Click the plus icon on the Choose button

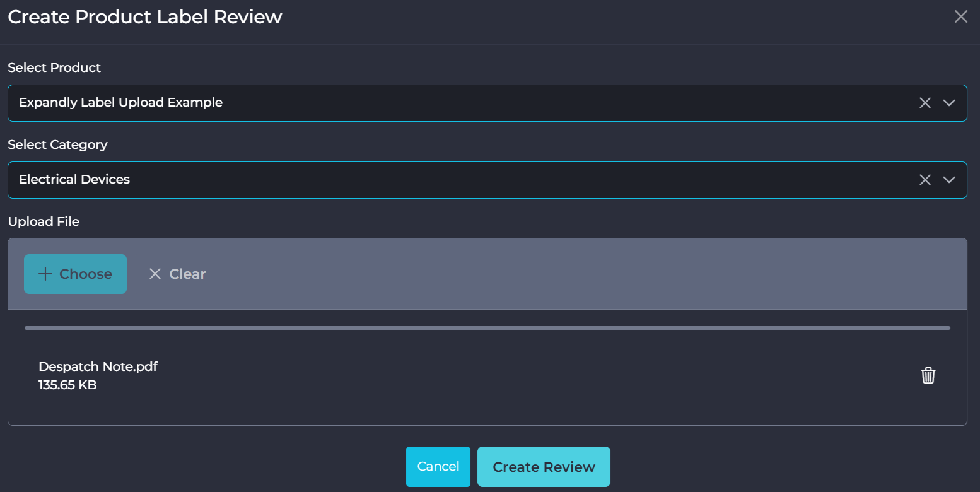tap(45, 274)
